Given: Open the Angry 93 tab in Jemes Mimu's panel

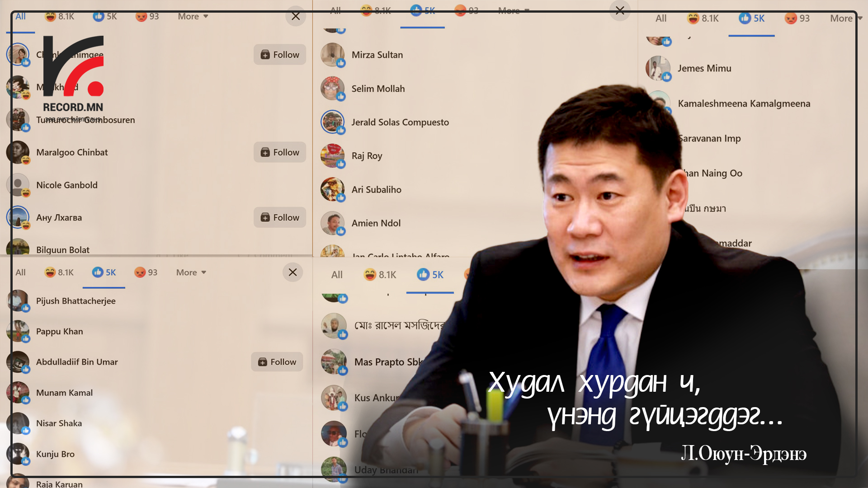Looking at the screenshot, I should 797,18.
